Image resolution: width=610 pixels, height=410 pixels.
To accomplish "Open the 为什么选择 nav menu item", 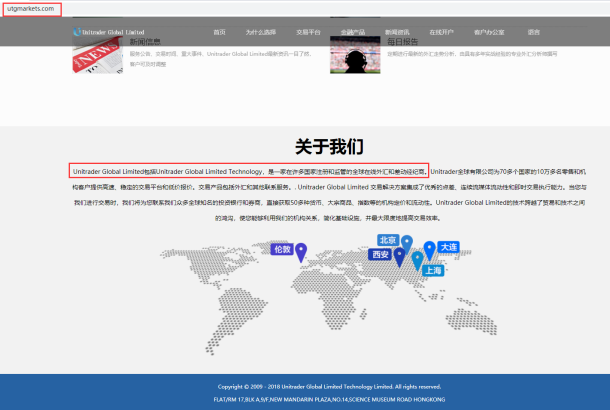I will click(261, 32).
